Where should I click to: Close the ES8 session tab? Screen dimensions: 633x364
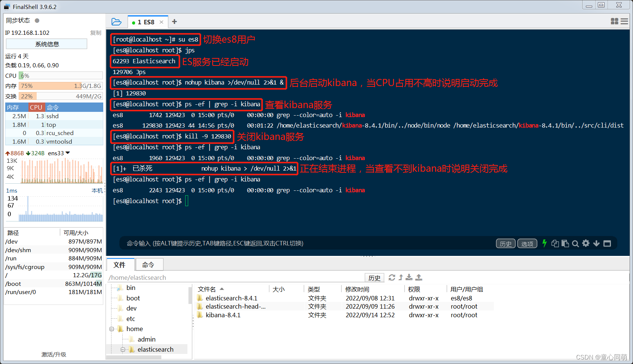pos(161,22)
